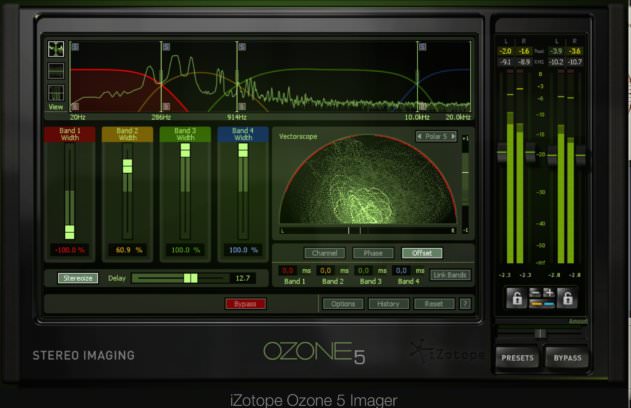Toggle Band 1 small button at spectrum bottom near 20Hz
Screen dimensions: 631x408
[x=75, y=107]
